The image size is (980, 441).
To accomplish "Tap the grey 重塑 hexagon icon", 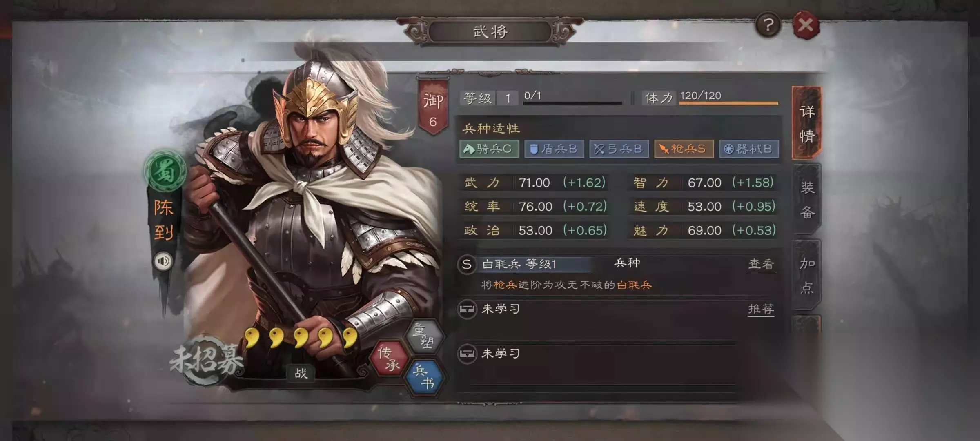I will coord(424,336).
